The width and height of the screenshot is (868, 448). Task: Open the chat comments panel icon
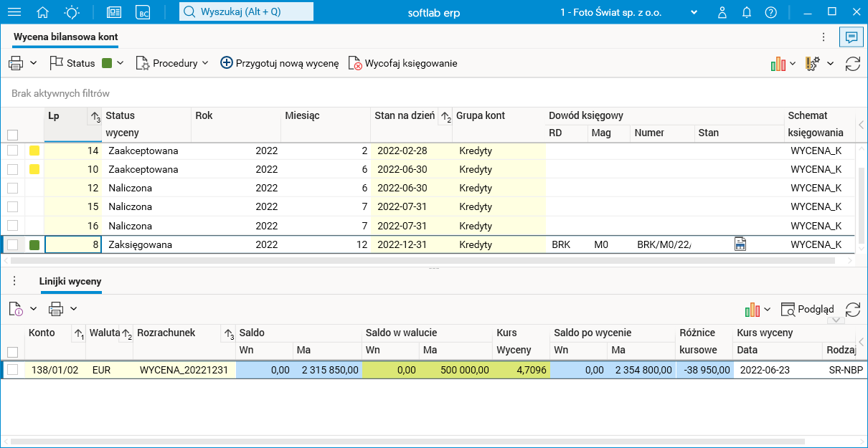coord(852,37)
